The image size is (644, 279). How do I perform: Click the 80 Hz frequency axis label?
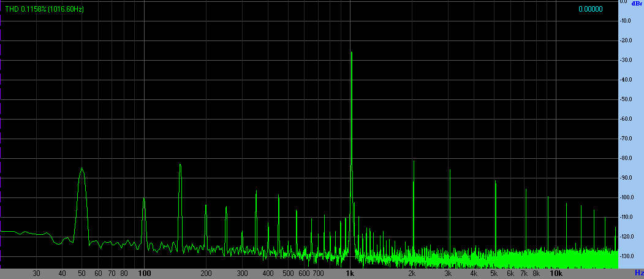point(124,273)
